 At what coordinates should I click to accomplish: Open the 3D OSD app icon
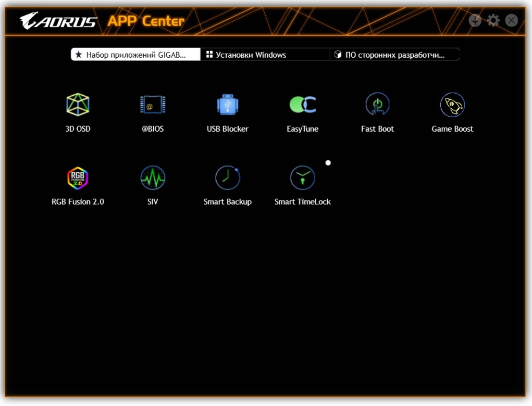click(x=78, y=105)
